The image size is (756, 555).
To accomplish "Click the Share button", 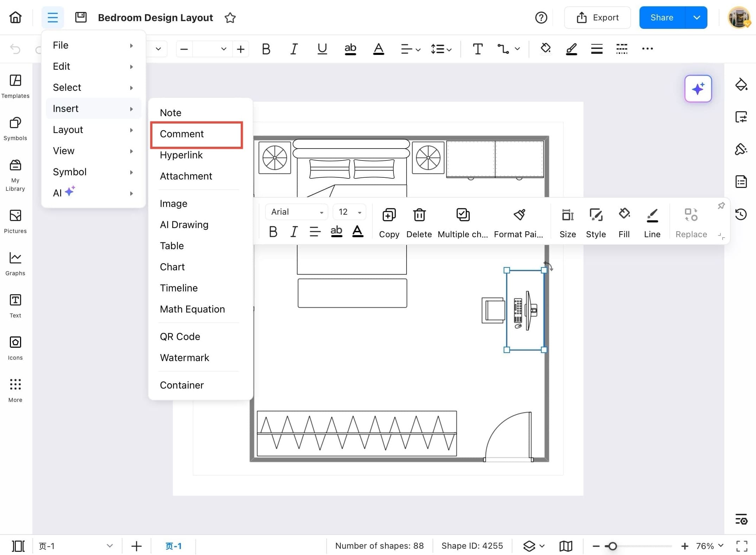I will [662, 18].
